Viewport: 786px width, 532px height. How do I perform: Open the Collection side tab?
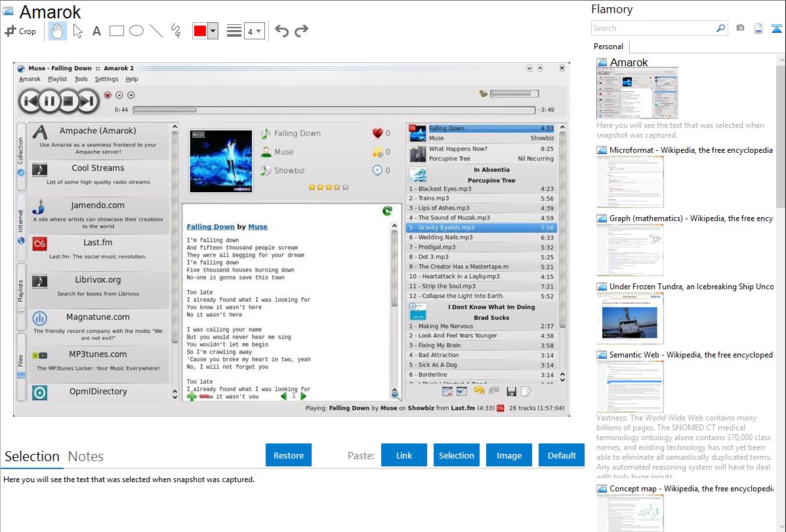(x=21, y=156)
